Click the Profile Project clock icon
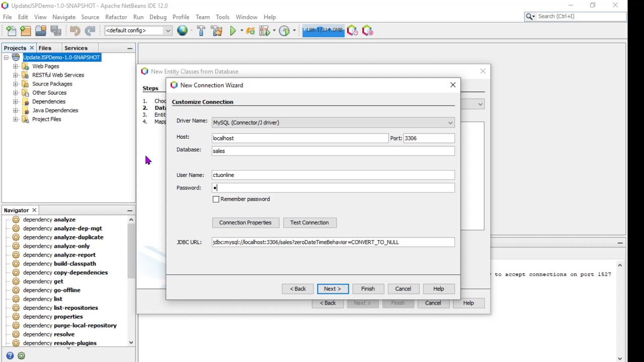This screenshot has height=362, width=644. click(x=284, y=31)
